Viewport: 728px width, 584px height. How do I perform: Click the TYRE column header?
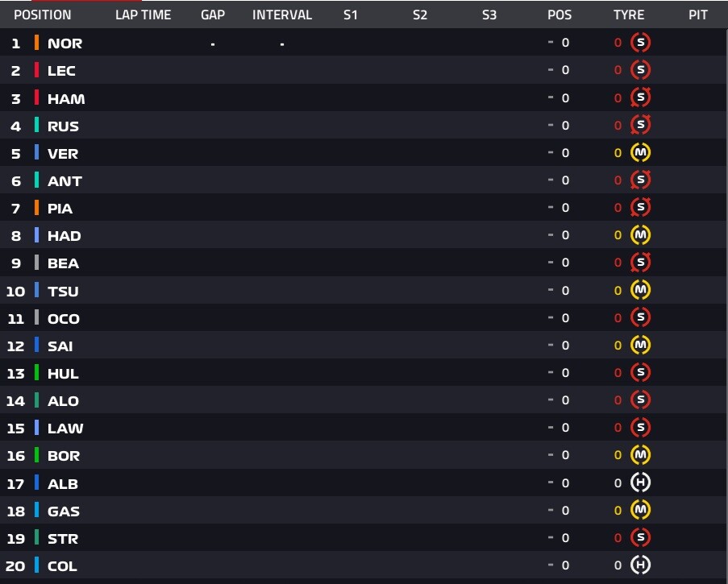coord(629,14)
